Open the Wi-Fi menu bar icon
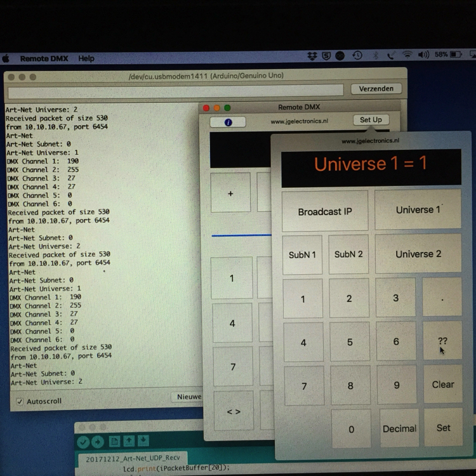Screen dimensions: 476x476 coord(407,55)
